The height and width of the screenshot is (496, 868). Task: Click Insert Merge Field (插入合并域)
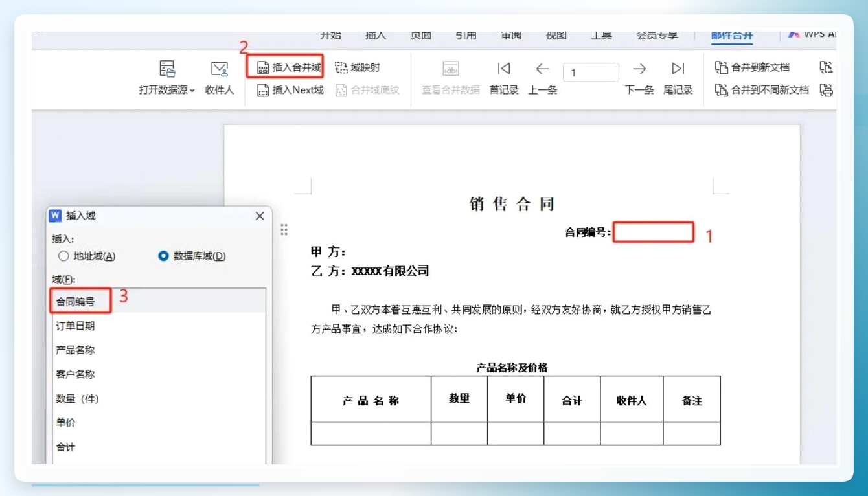(288, 67)
